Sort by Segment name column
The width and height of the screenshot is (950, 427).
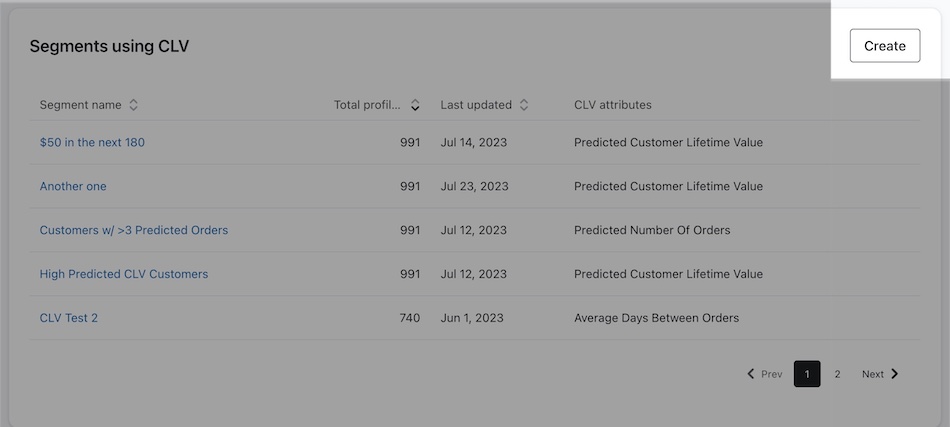(x=133, y=105)
